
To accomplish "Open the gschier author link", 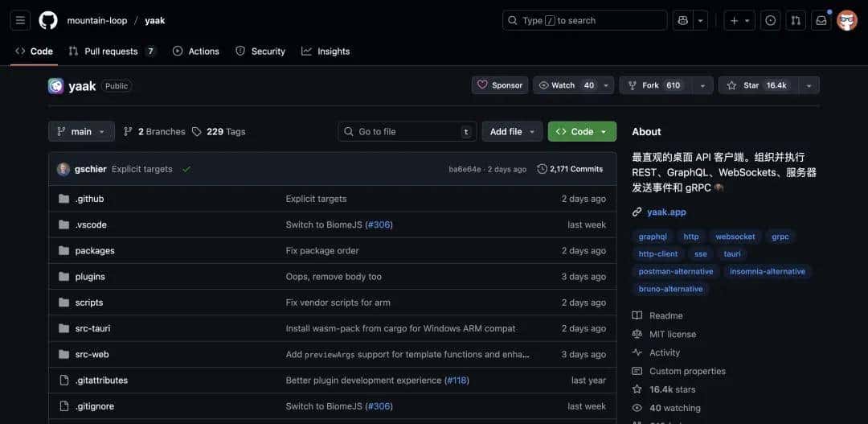I will [90, 169].
